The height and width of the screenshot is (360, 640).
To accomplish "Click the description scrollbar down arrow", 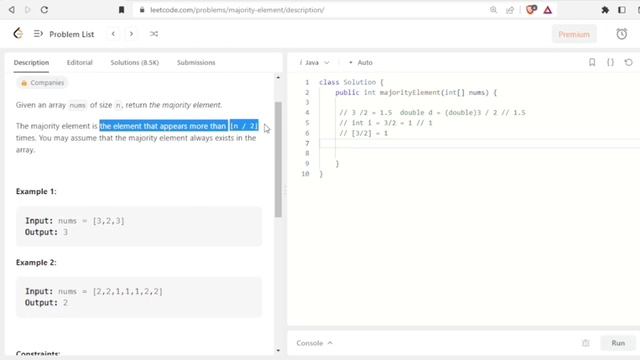I will (x=278, y=350).
